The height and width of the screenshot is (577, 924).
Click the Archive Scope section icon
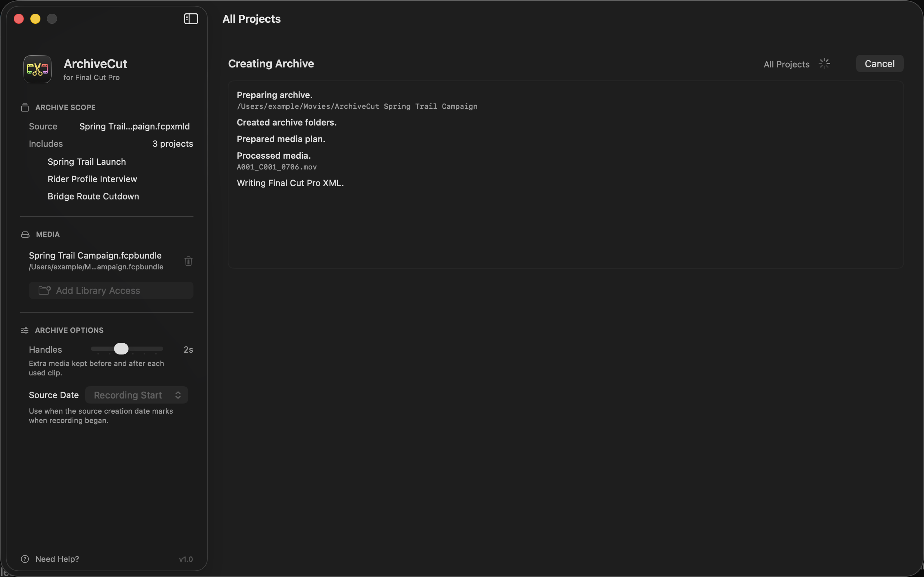coord(25,107)
